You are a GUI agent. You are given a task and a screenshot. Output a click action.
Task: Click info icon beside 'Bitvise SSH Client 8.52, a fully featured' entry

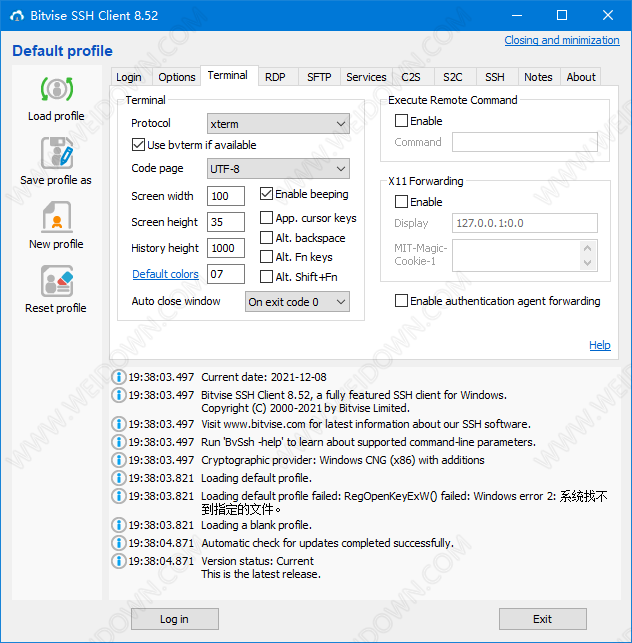pyautogui.click(x=119, y=395)
